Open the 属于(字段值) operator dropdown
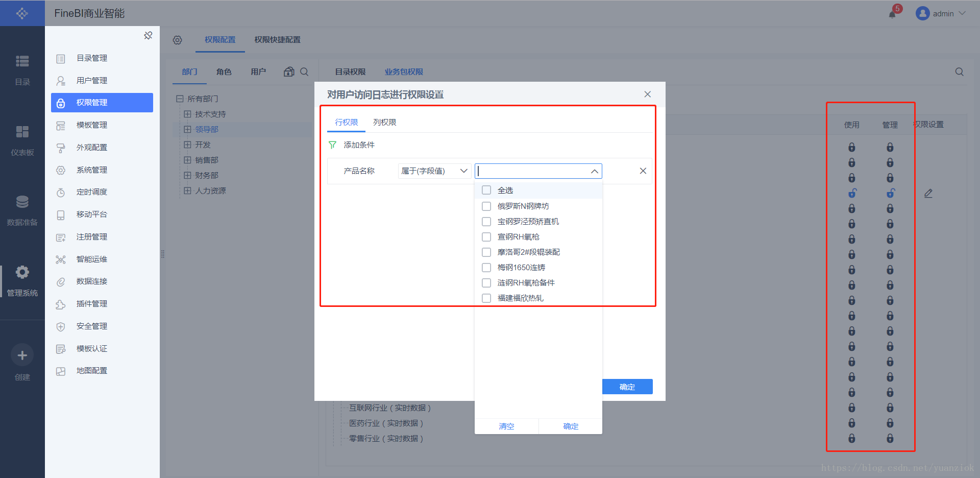The width and height of the screenshot is (980, 478). click(x=434, y=171)
